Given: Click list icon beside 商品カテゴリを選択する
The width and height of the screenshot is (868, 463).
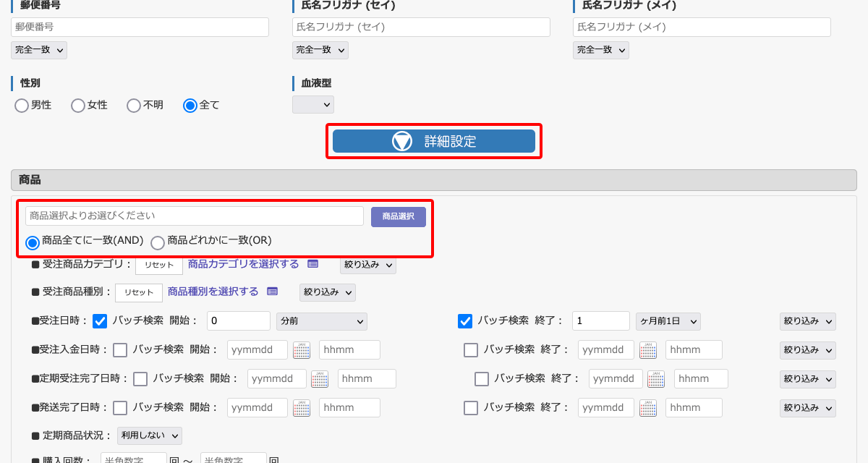Looking at the screenshot, I should pyautogui.click(x=312, y=264).
